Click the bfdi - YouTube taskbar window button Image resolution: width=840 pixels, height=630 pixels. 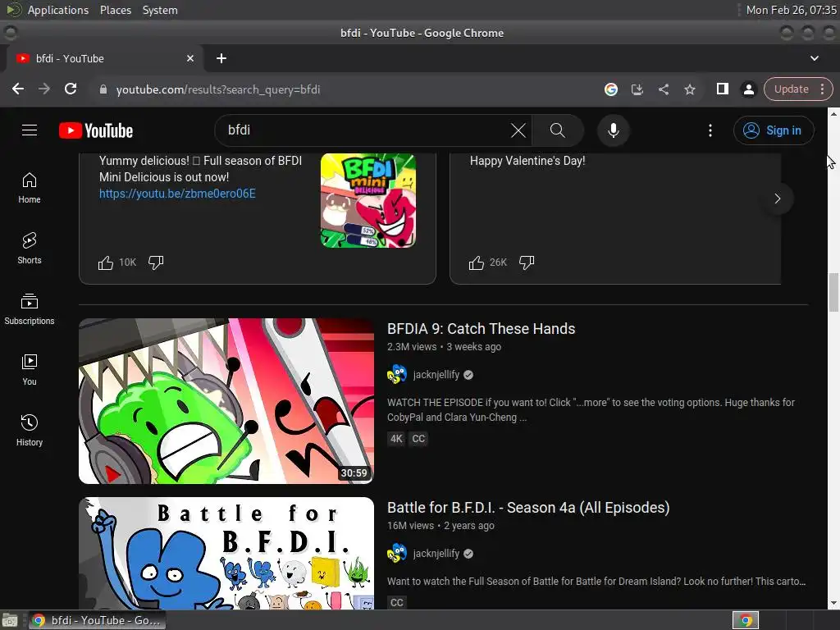coord(97,620)
